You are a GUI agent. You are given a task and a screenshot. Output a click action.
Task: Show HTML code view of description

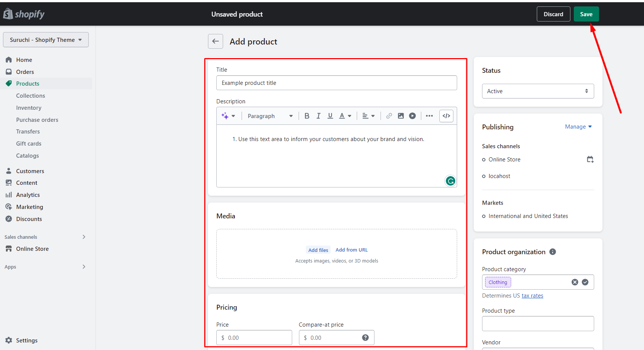(446, 116)
